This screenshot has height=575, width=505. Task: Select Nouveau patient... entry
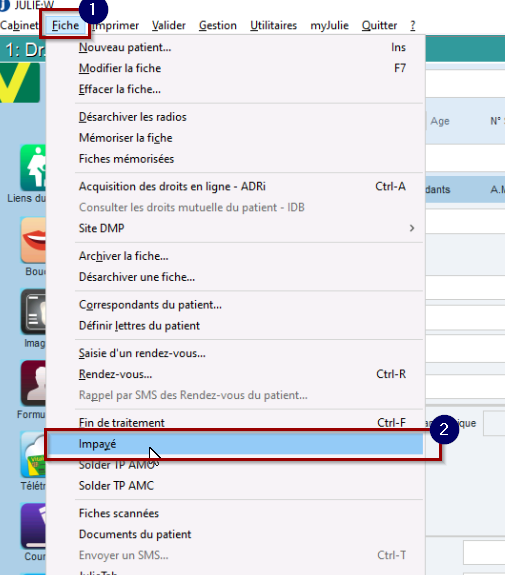235,47
